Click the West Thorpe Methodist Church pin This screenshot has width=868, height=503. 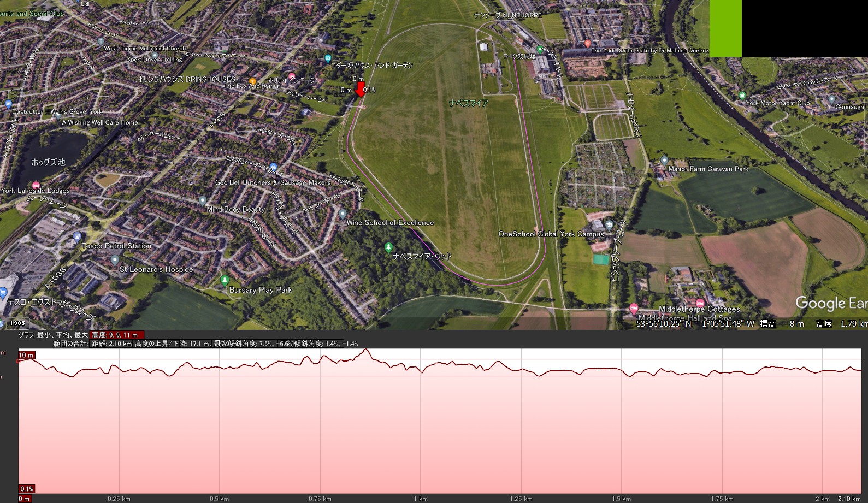point(101,41)
